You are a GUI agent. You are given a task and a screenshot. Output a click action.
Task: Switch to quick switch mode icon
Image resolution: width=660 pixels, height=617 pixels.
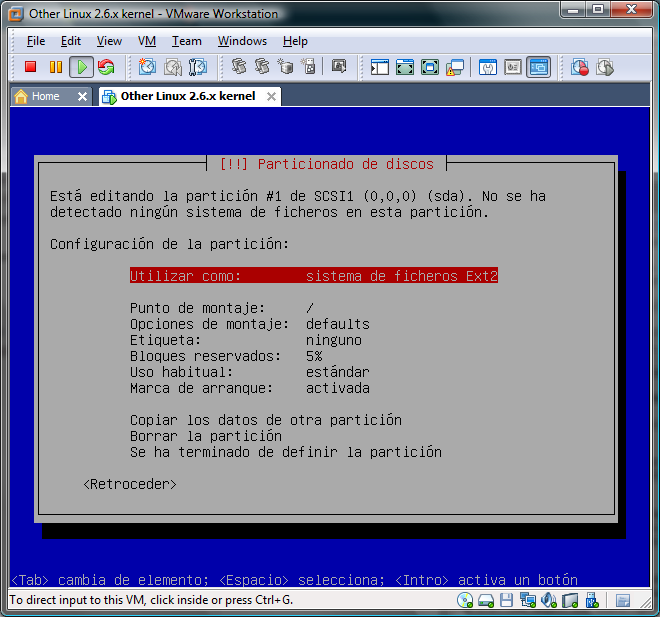[x=430, y=67]
